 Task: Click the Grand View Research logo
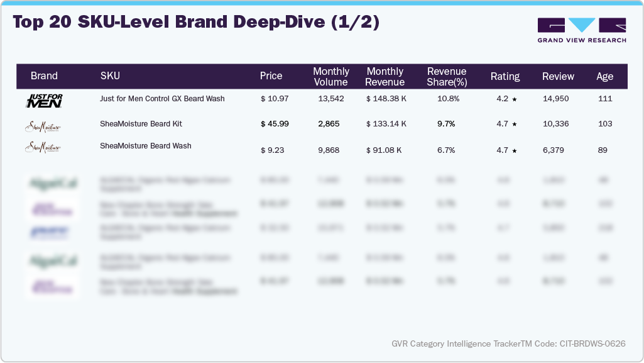click(x=582, y=30)
